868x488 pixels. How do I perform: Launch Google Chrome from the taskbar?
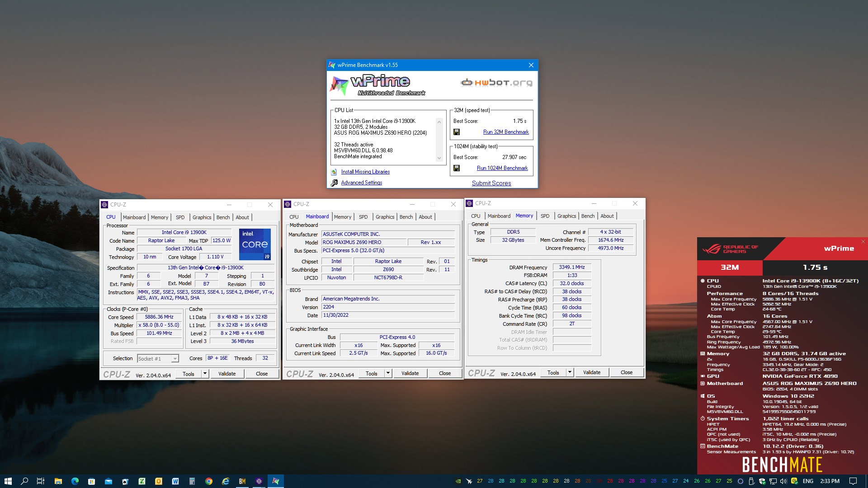point(209,481)
